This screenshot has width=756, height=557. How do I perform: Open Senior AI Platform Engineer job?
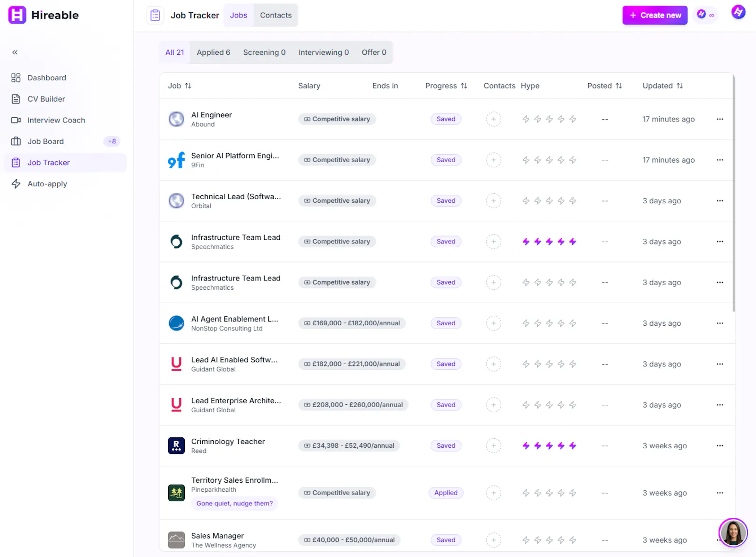click(x=235, y=156)
